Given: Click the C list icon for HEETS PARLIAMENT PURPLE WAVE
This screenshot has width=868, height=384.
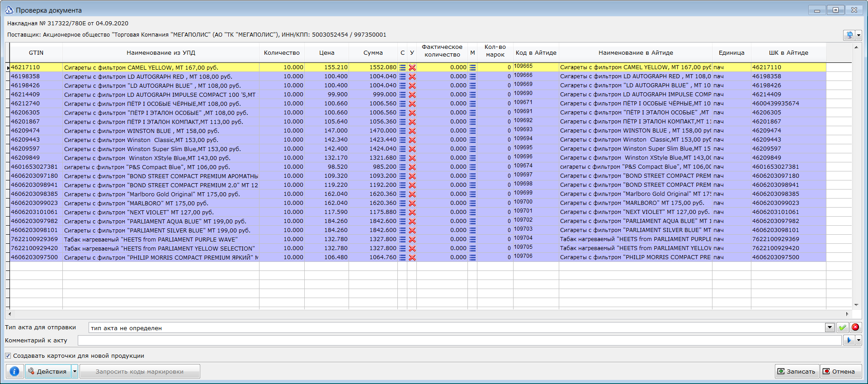Looking at the screenshot, I should pos(402,239).
